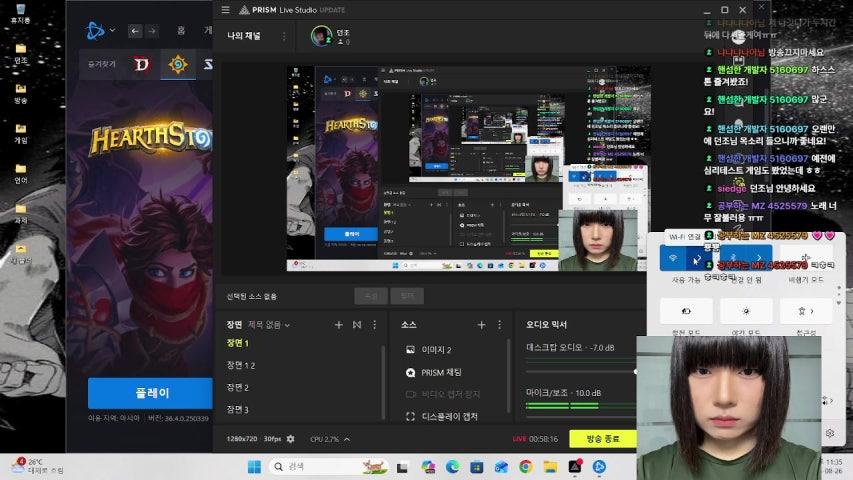The width and height of the screenshot is (853, 480).
Task: Open PRISM Live Studio taskbar icon
Action: [x=575, y=467]
